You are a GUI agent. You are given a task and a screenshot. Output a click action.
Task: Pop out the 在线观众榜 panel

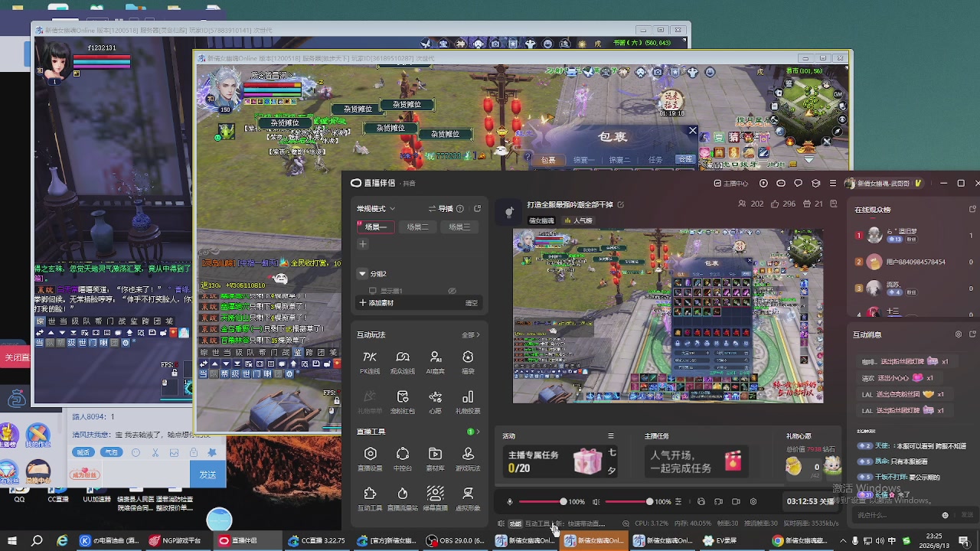click(973, 209)
